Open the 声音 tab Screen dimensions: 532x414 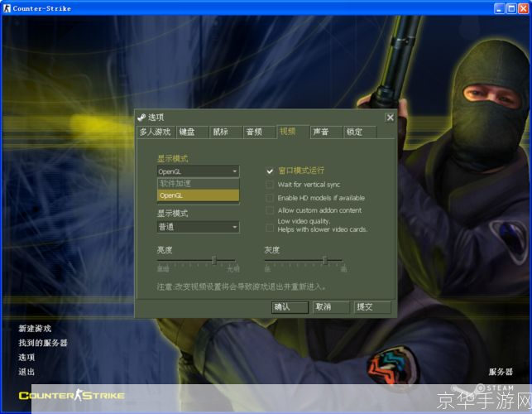pos(326,132)
